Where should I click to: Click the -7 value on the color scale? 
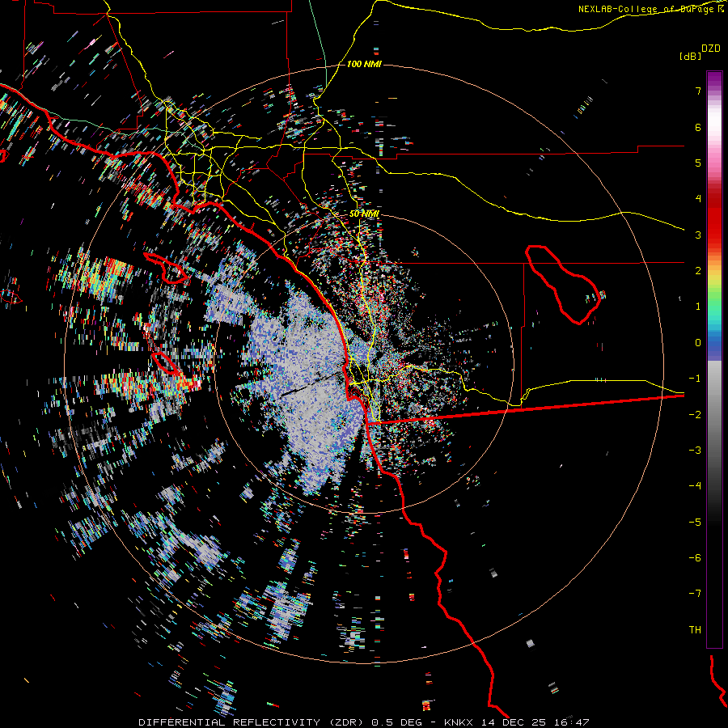[695, 594]
